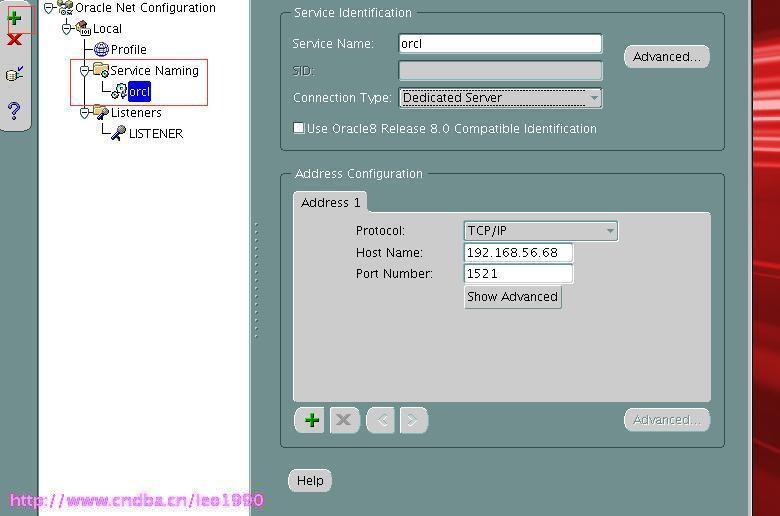Select Service Naming label in tree

click(154, 71)
